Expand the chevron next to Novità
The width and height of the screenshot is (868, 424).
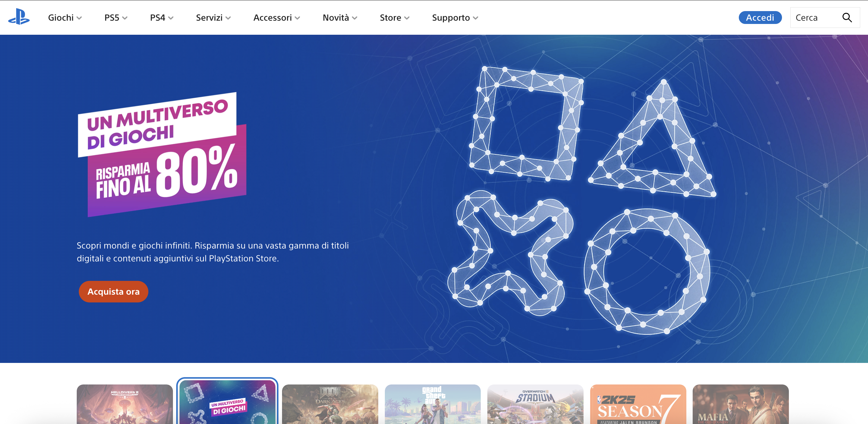[x=354, y=18]
